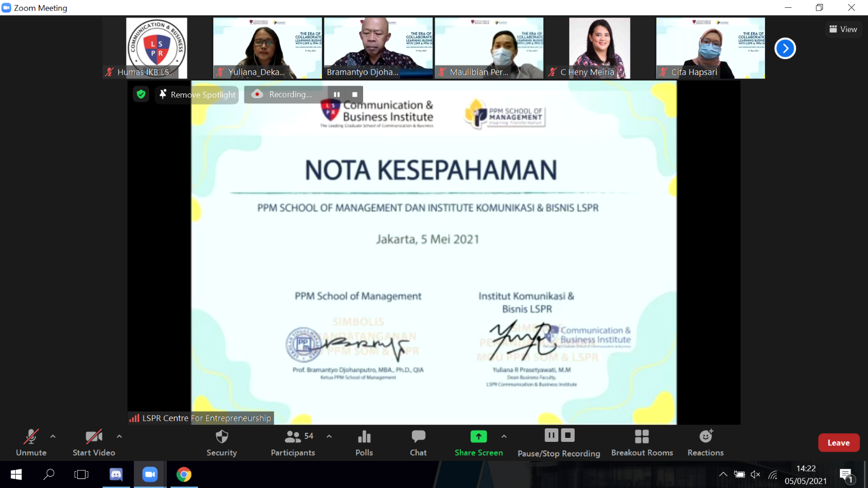
Task: Open the Reactions panel
Action: point(705,442)
